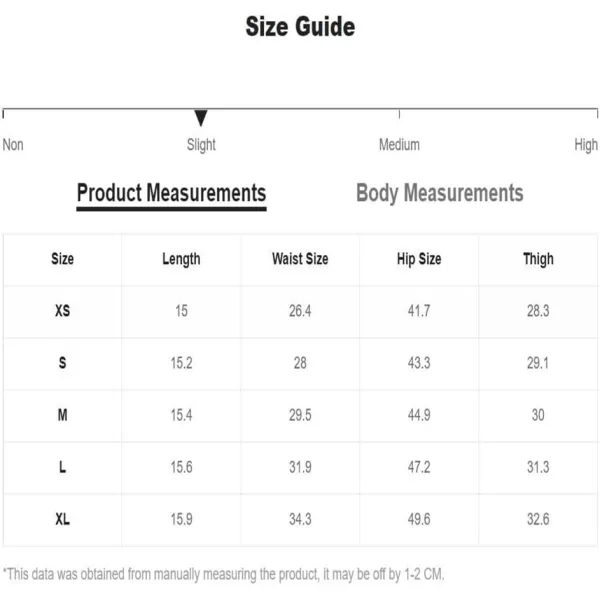Click the 15.4 length value for size M
600x600 pixels.
tap(181, 415)
